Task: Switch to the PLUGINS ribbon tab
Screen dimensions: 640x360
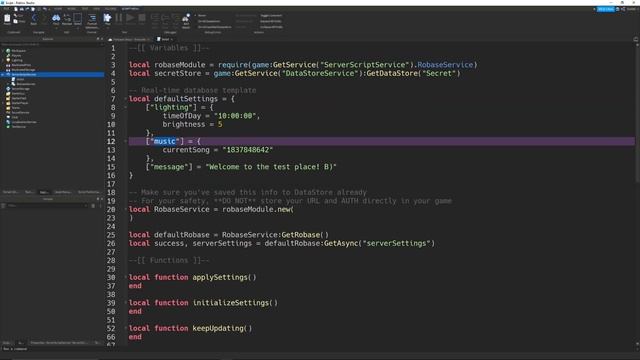Action: pos(111,9)
